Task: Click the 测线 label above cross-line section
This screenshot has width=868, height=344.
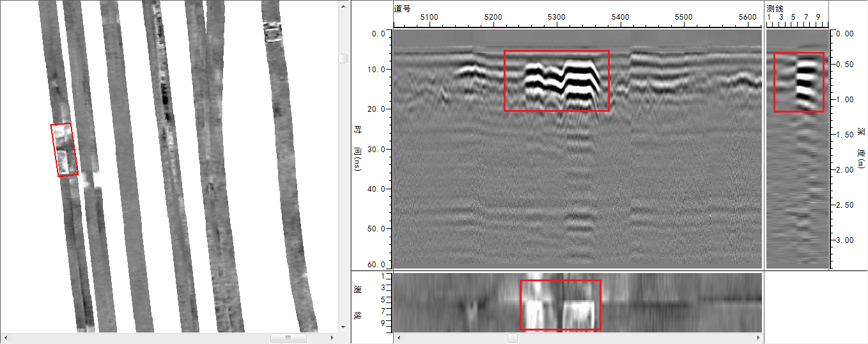Action: tap(774, 8)
